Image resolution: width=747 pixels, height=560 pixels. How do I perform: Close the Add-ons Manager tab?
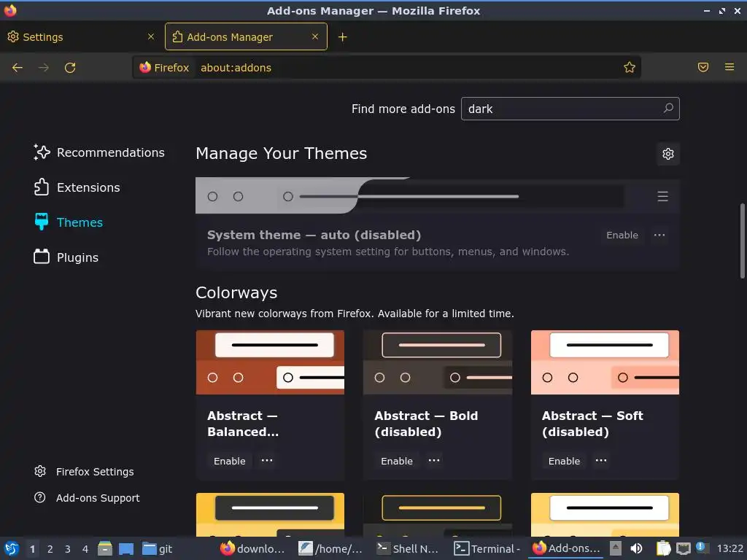(315, 36)
